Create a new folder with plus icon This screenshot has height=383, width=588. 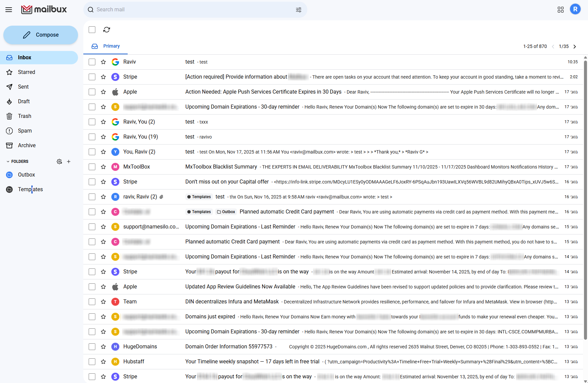tap(69, 161)
